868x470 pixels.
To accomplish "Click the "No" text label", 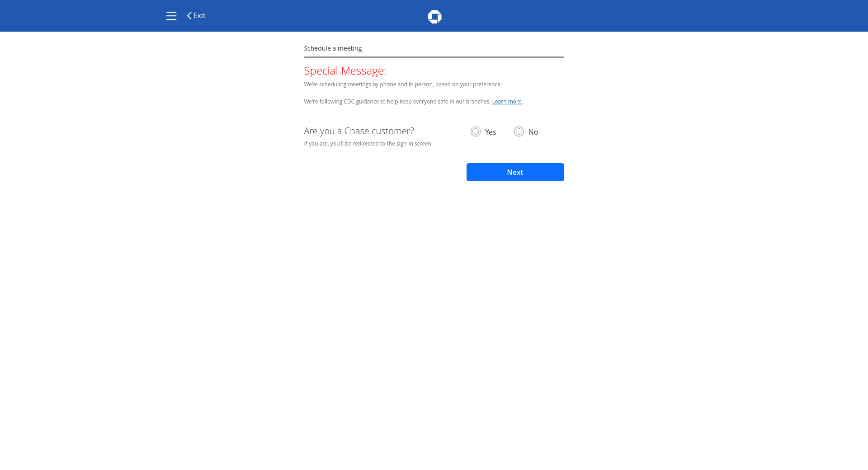I will (533, 132).
